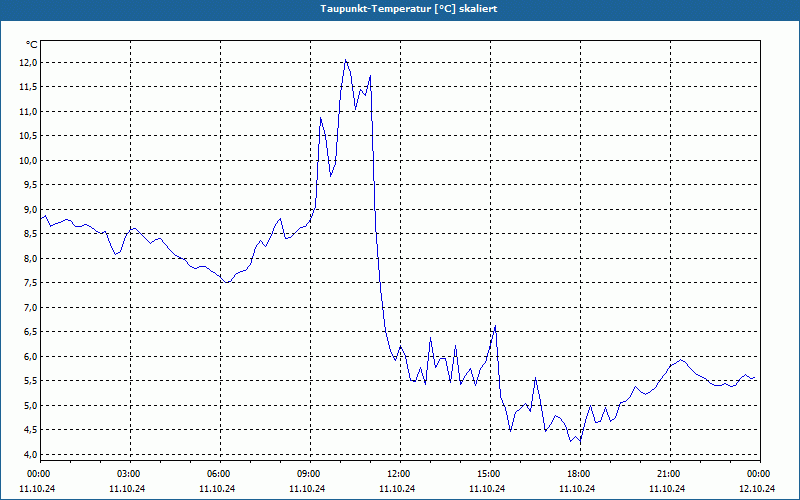Click the 6,5 y-axis label
The image size is (800, 500).
(x=30, y=332)
